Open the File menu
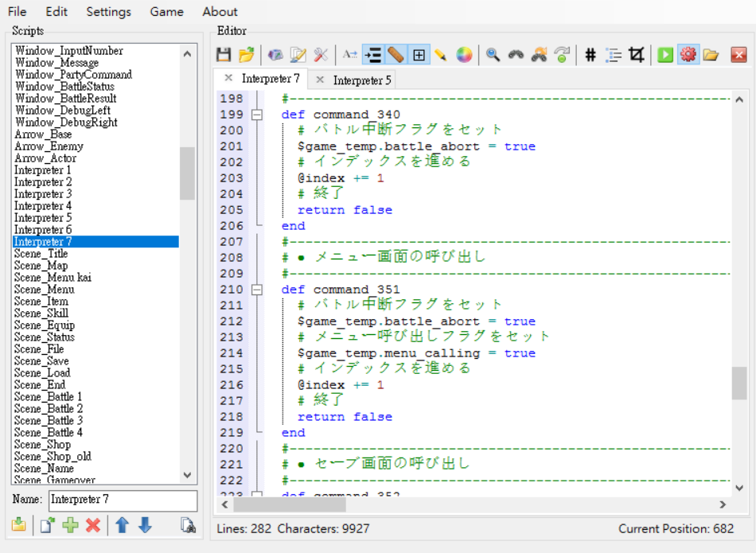This screenshot has width=756, height=553. 18,12
